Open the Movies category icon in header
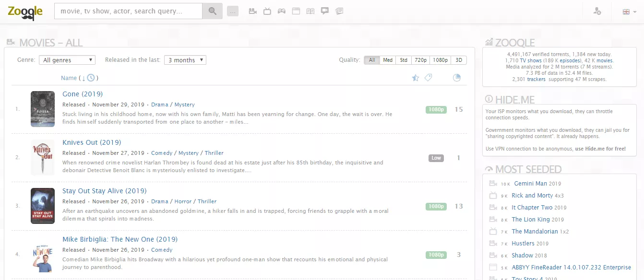Viewport: 644px width, 280px height. [253, 11]
